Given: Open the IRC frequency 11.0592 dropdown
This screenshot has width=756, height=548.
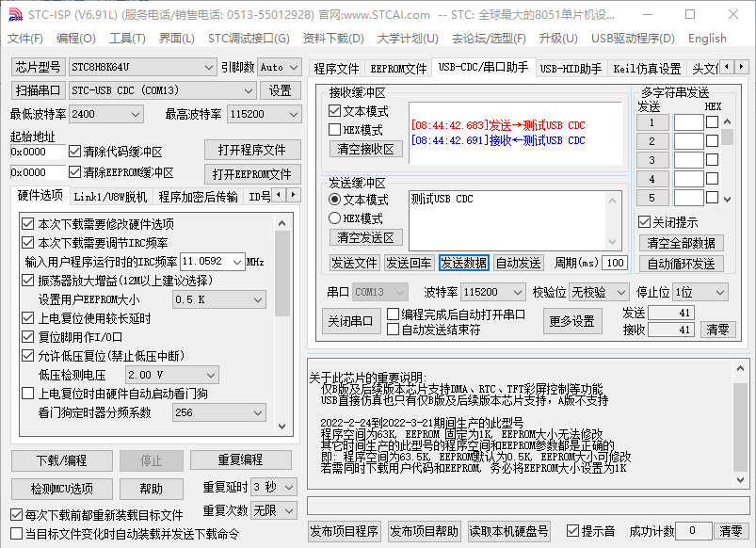Looking at the screenshot, I should [212, 262].
